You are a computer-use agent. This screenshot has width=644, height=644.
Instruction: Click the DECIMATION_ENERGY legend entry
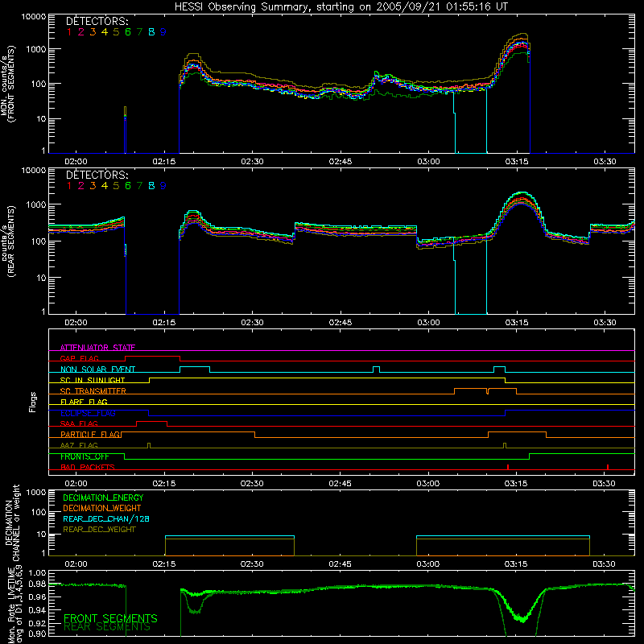(x=103, y=497)
